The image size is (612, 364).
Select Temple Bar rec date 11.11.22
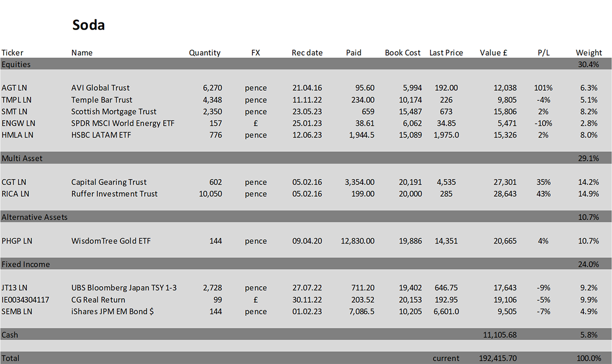(x=307, y=100)
